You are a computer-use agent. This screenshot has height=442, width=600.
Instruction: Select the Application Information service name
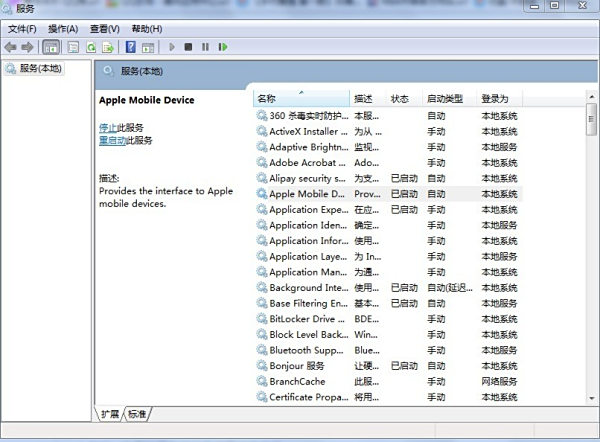point(309,241)
